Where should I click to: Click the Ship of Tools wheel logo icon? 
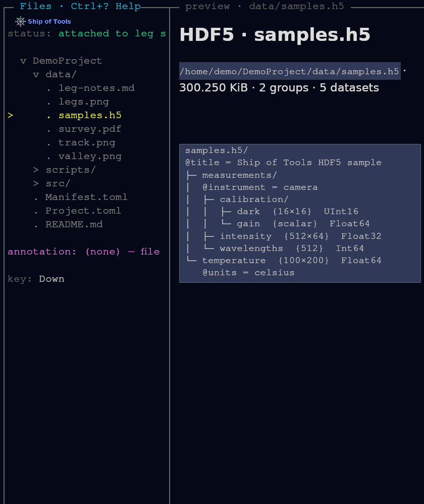click(x=21, y=22)
